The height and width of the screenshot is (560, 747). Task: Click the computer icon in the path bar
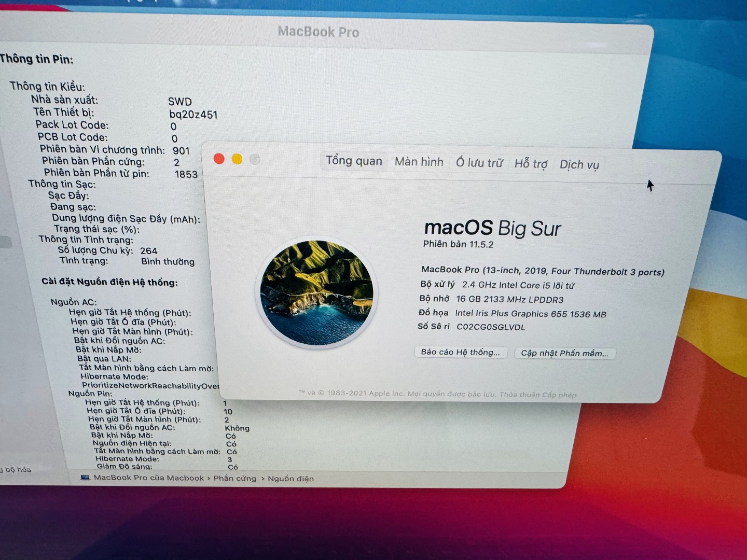point(86,478)
